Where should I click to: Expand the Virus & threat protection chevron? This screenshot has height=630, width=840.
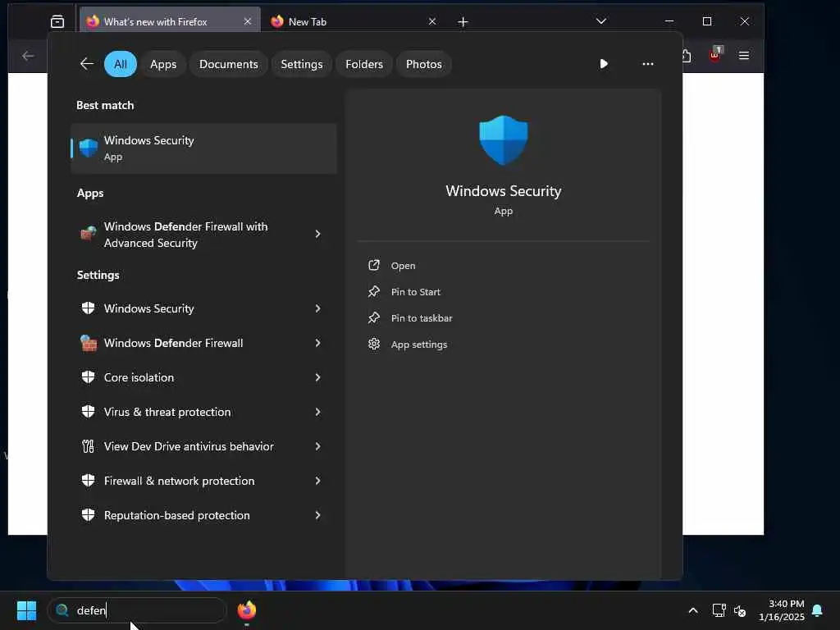tap(318, 412)
